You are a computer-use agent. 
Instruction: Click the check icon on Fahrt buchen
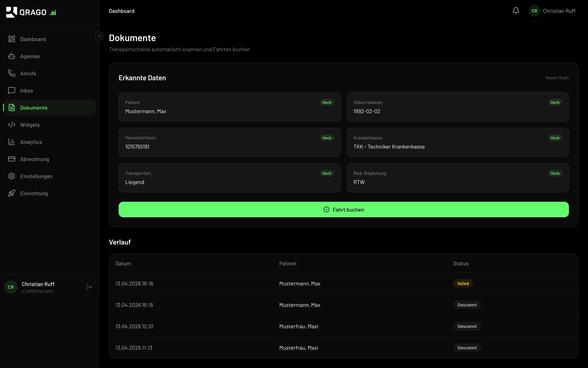[x=326, y=210]
